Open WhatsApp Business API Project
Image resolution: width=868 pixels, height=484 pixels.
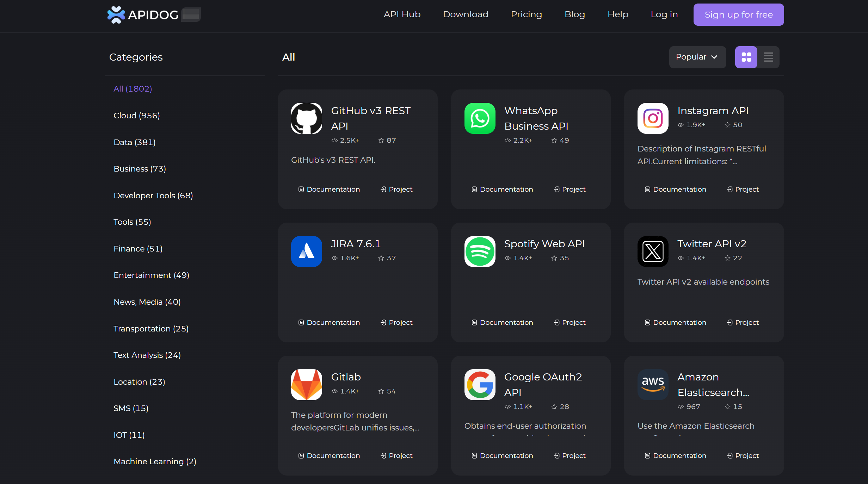[x=570, y=190]
